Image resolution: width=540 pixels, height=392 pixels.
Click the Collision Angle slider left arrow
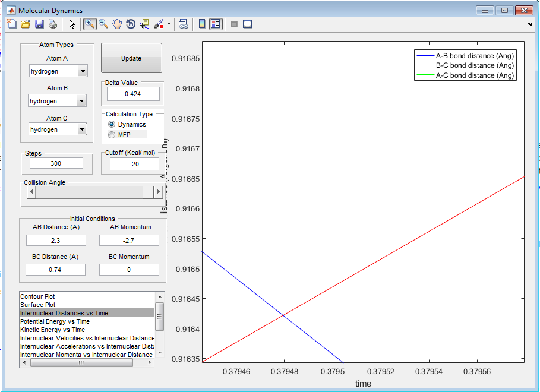[31, 192]
